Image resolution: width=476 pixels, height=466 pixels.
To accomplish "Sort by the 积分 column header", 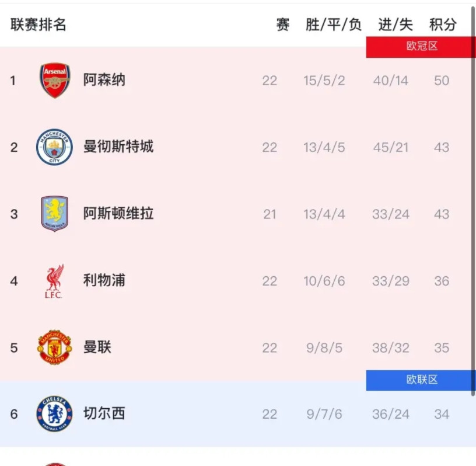I will pyautogui.click(x=442, y=25).
